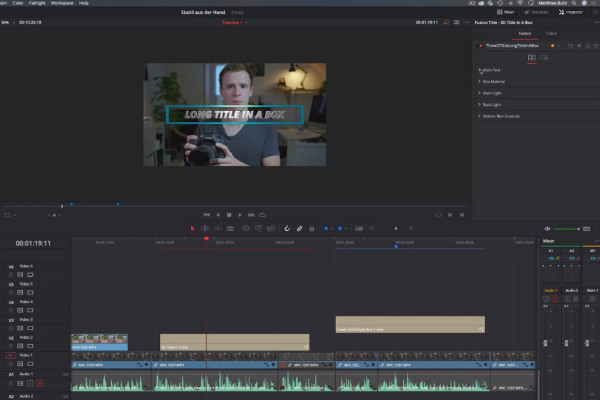Viewport: 600px width, 400px height.
Task: Click the monitor volume slider
Action: pyautogui.click(x=566, y=229)
